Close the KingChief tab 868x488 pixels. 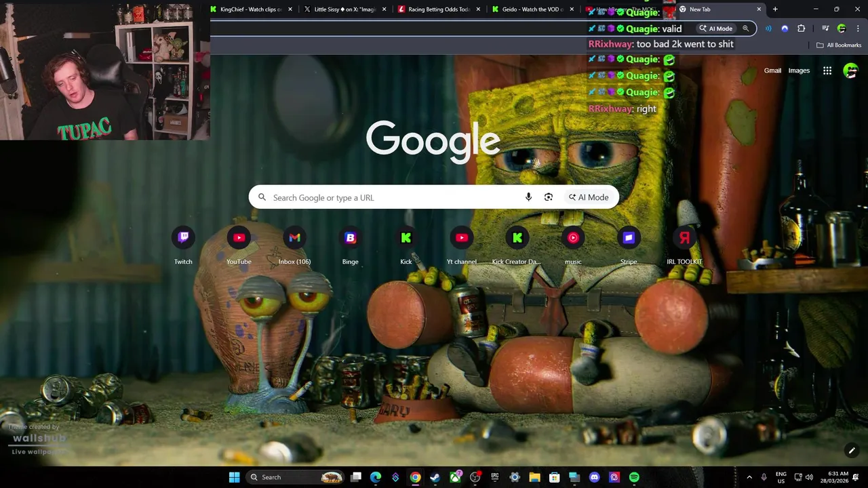tap(291, 9)
